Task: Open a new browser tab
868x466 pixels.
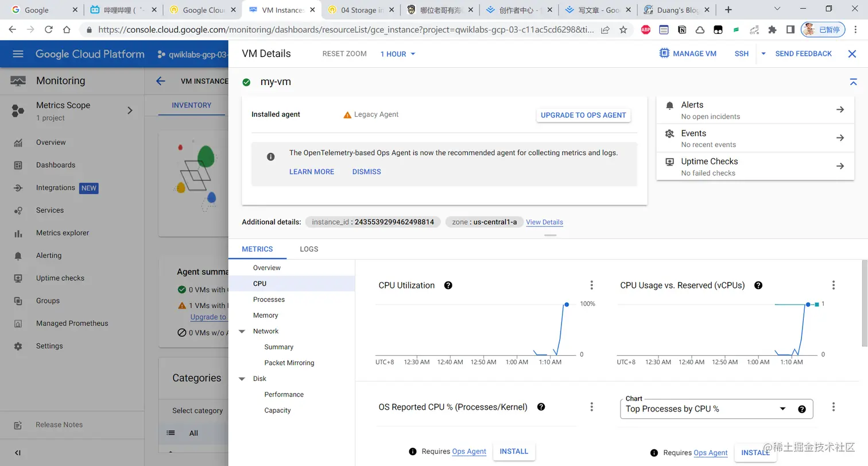Action: [x=728, y=10]
